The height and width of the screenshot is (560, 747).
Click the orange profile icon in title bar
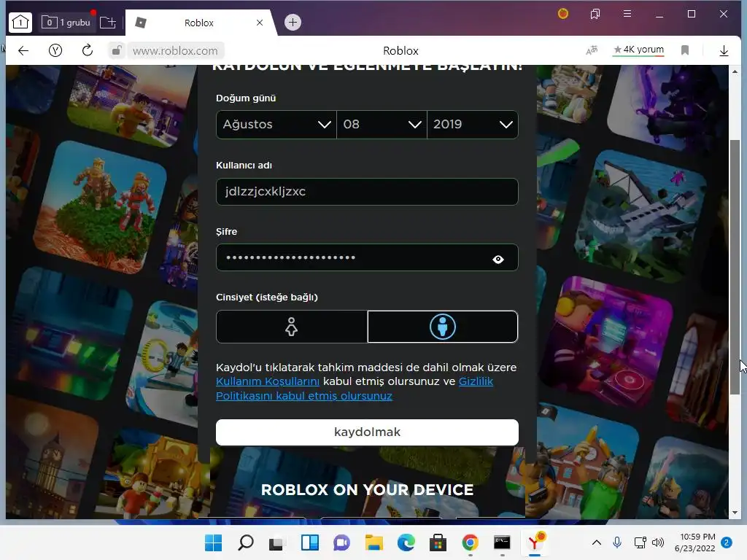pos(563,14)
